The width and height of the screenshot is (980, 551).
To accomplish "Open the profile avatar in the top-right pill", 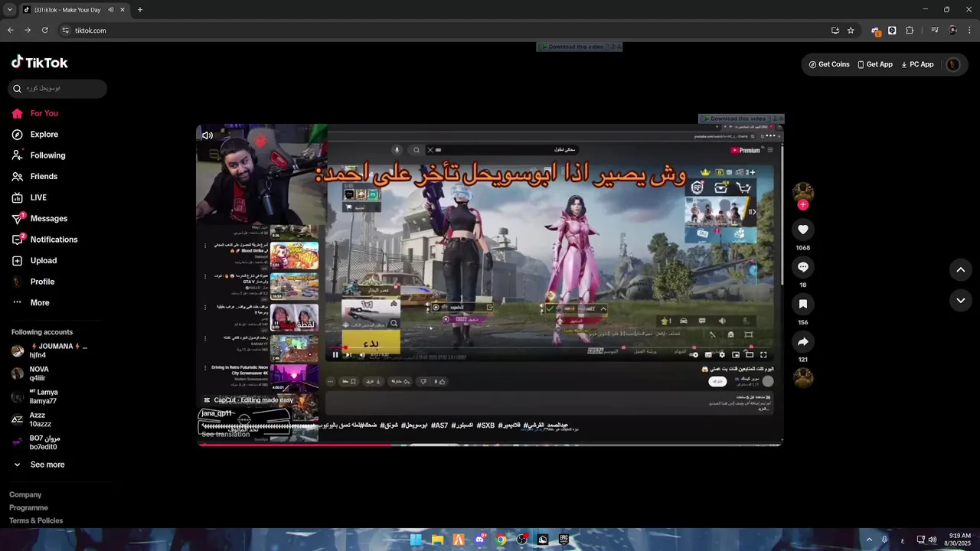I will 953,65.
